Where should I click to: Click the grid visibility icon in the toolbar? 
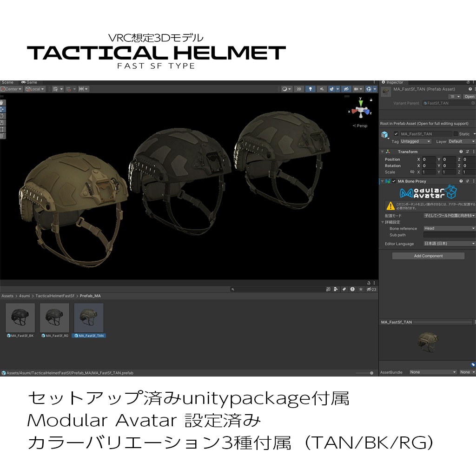[x=55, y=88]
